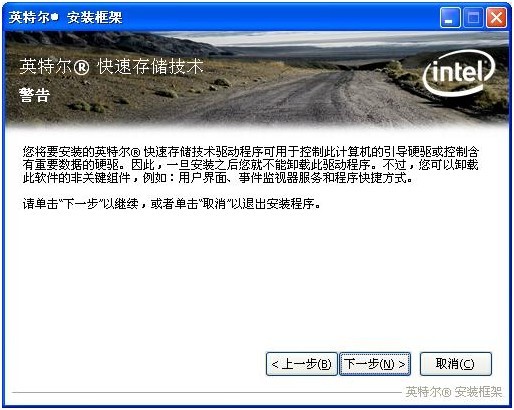Screen dimensions: 514x410
Task: Click the title bar text 英特尔 安装框架
Action: click(66, 17)
